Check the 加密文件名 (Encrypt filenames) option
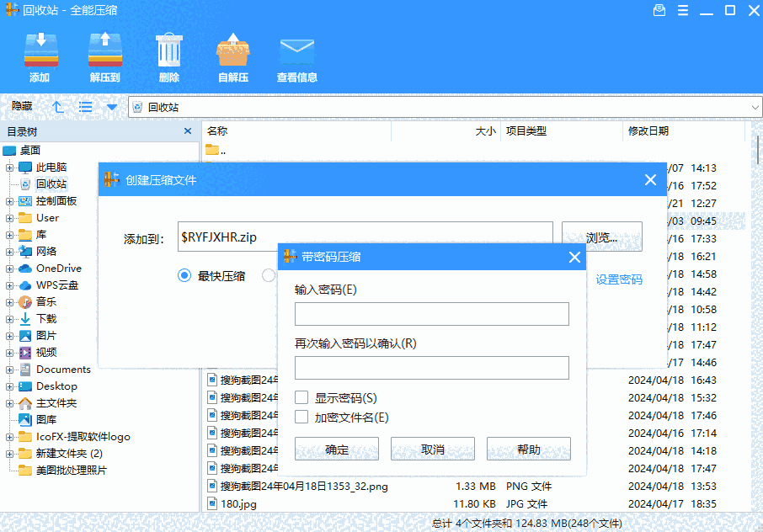This screenshot has height=532, width=763. [x=299, y=417]
